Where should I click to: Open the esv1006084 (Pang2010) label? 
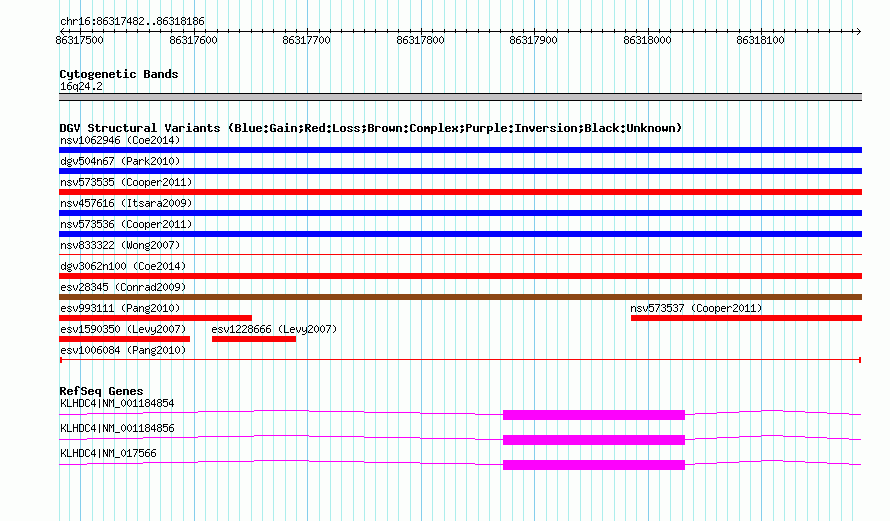123,350
